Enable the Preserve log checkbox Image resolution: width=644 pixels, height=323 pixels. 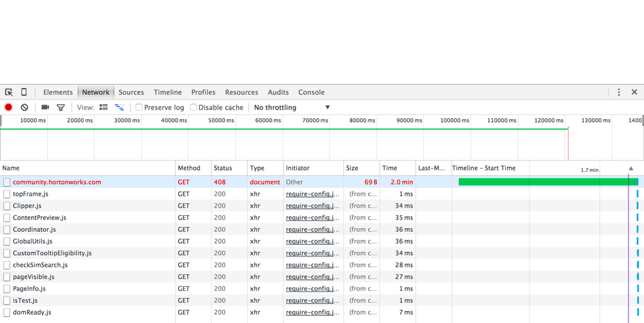click(x=139, y=108)
